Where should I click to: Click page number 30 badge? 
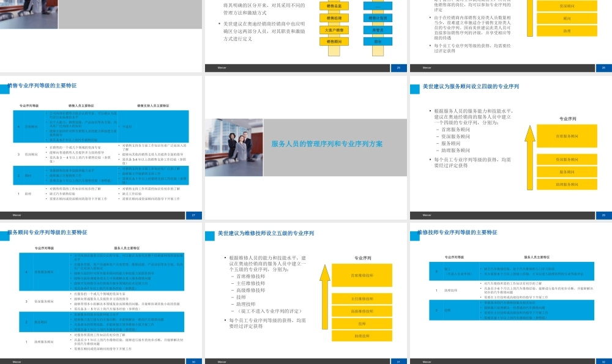click(x=193, y=362)
